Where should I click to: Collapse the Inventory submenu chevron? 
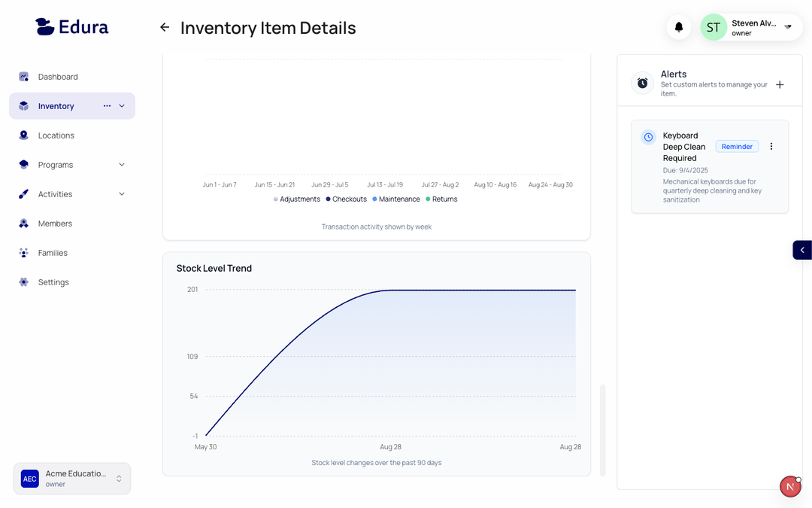tap(122, 105)
